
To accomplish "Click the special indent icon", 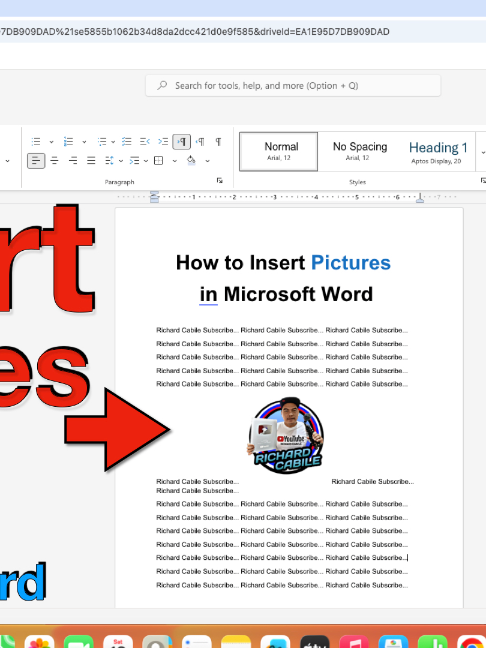I will (134, 160).
